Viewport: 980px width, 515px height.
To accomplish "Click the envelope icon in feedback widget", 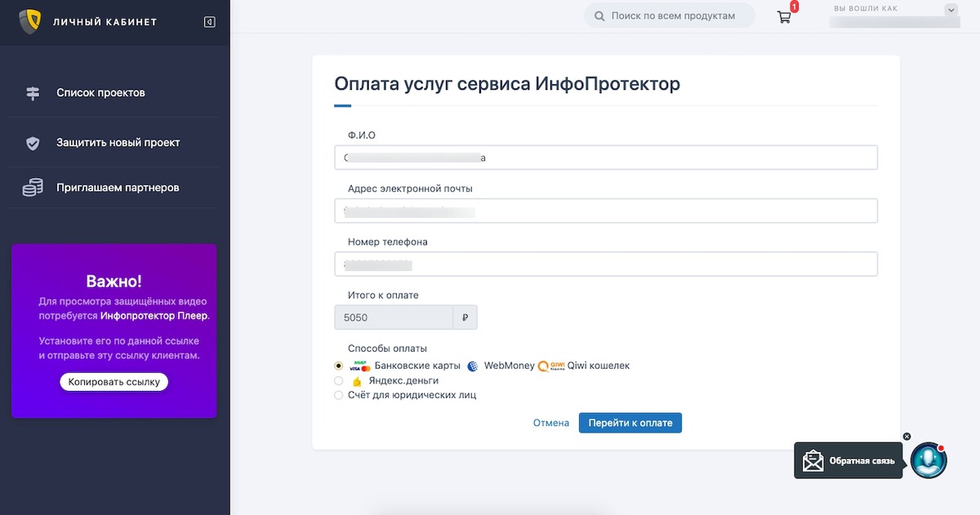I will click(x=813, y=460).
